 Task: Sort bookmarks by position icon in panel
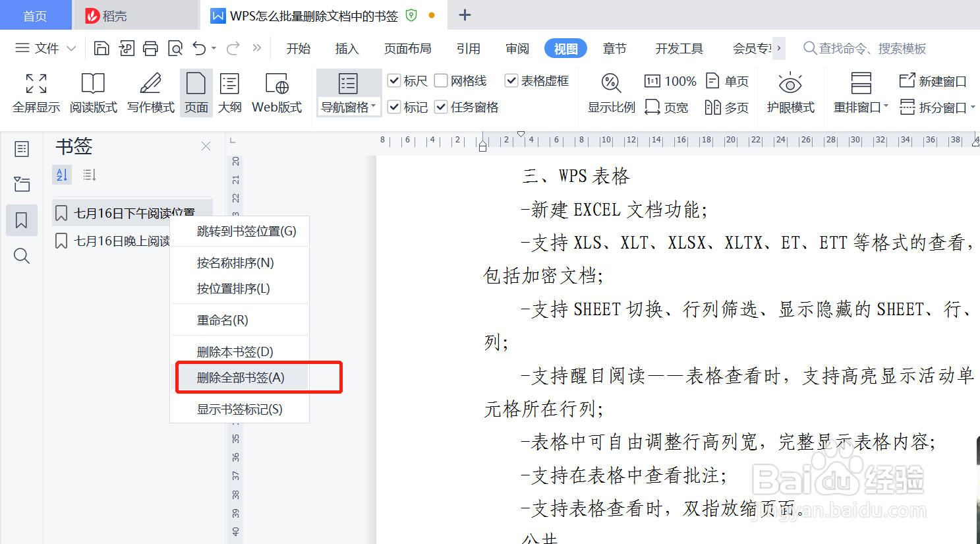(x=90, y=175)
